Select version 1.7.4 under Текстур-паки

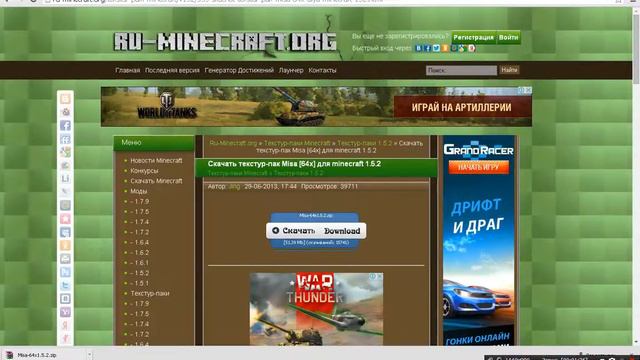click(140, 324)
